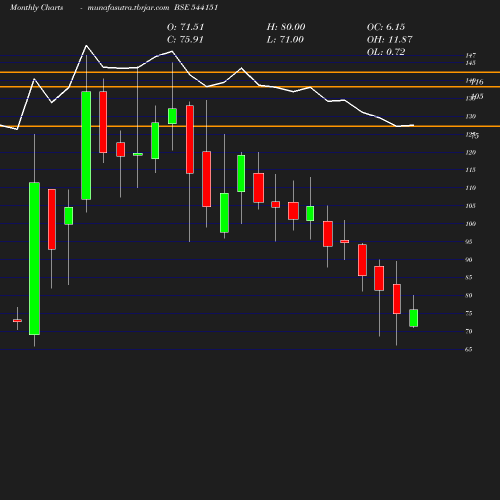The width and height of the screenshot is (500, 500).
Task: Click the 115 price axis label
Action: (471, 170)
